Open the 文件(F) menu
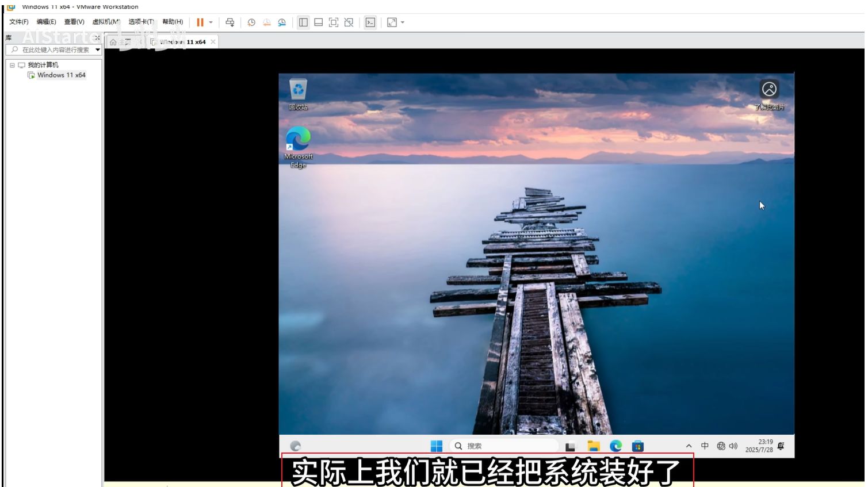868x487 pixels. coord(18,22)
